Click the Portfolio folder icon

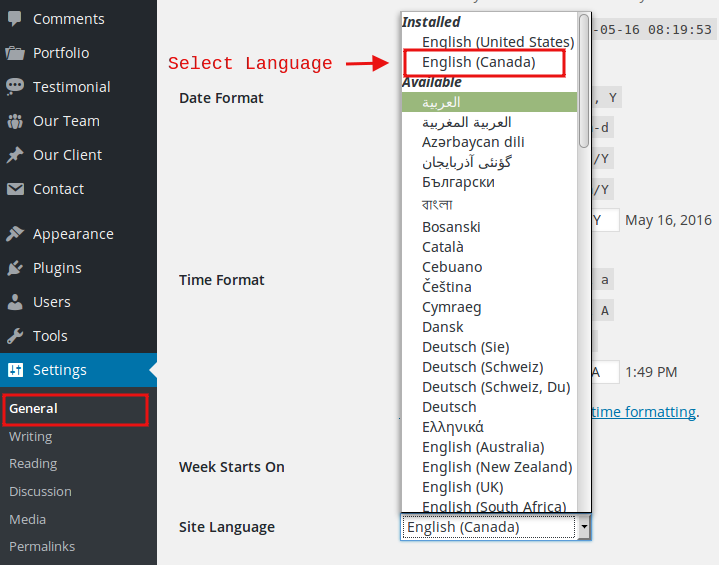15,53
